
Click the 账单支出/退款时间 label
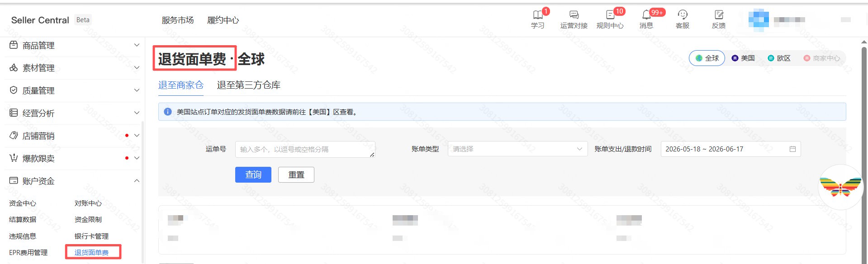(x=623, y=149)
